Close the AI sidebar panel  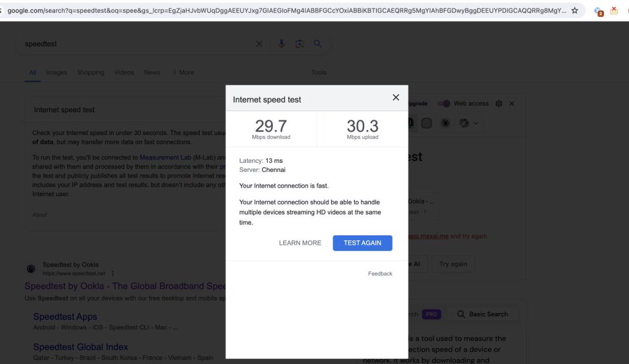click(x=512, y=104)
